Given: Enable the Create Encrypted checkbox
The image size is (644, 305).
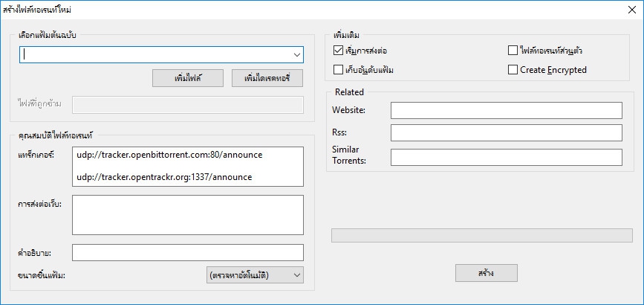Looking at the screenshot, I should [513, 70].
